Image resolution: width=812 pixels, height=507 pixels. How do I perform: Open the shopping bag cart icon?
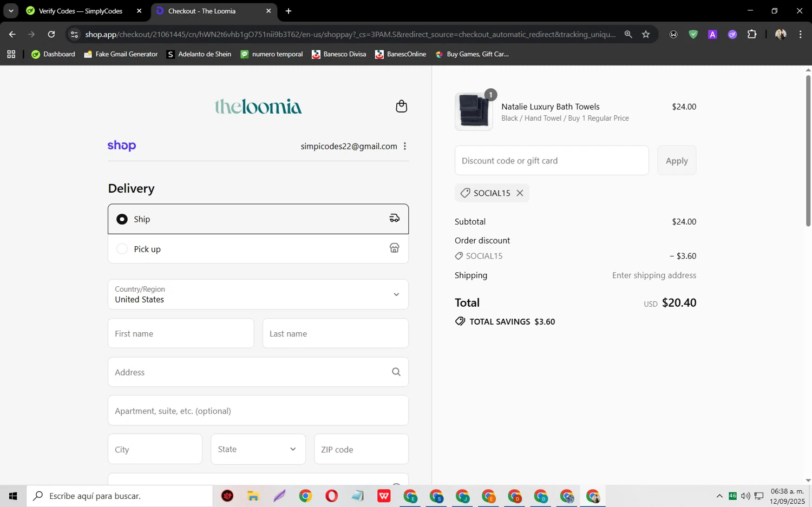click(x=401, y=106)
